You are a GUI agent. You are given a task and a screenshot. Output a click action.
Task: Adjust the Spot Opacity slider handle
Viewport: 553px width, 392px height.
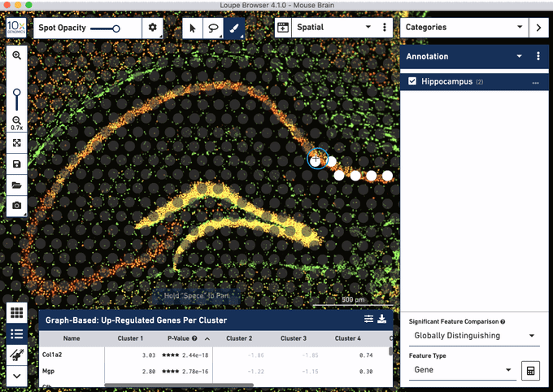[x=116, y=28]
